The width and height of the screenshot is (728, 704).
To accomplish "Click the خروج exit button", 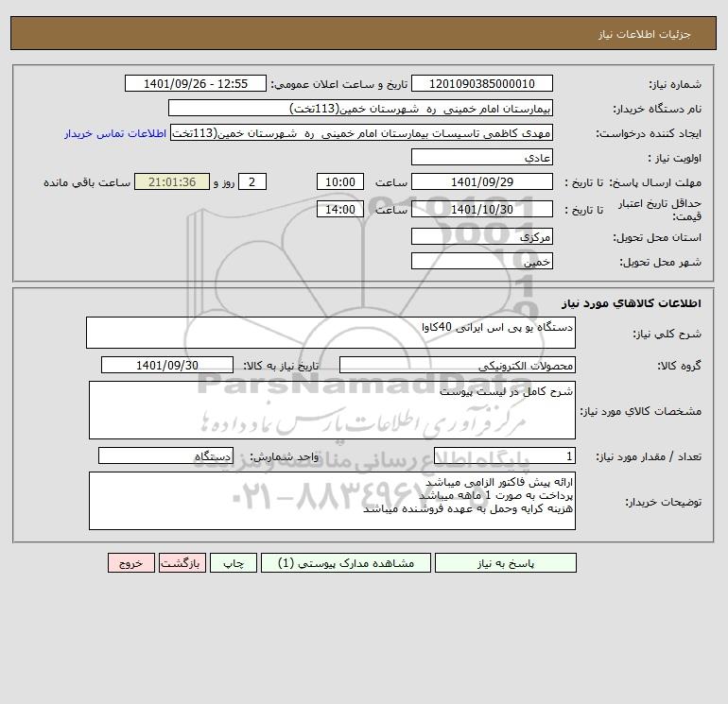I will (130, 563).
